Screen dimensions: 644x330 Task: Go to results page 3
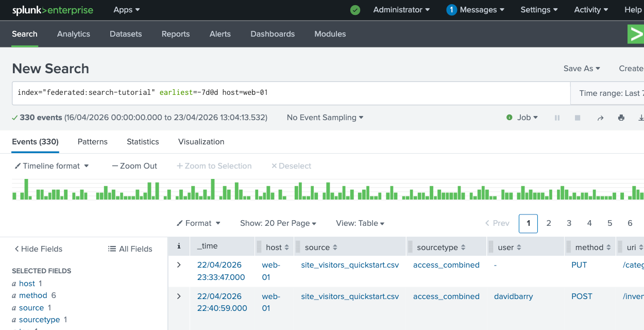569,223
